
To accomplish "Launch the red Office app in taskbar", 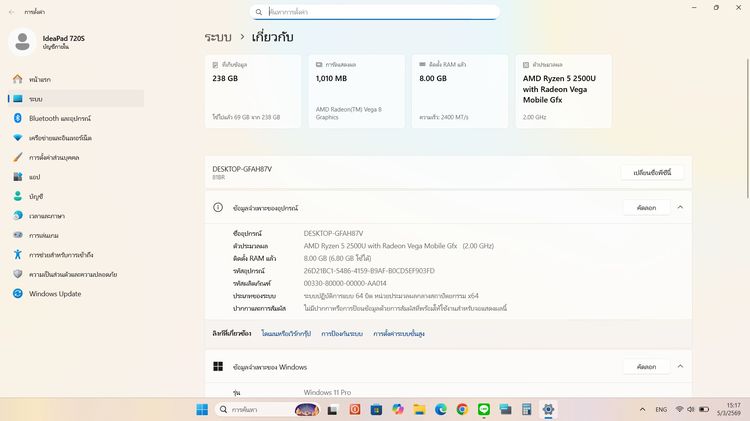I will point(355,410).
